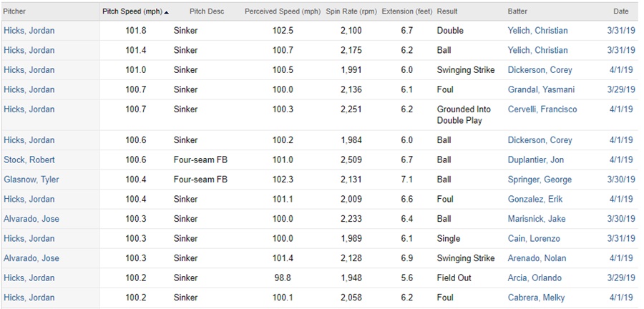Open batter link Cervelli, Francisco
The image size is (644, 309).
pyautogui.click(x=542, y=109)
